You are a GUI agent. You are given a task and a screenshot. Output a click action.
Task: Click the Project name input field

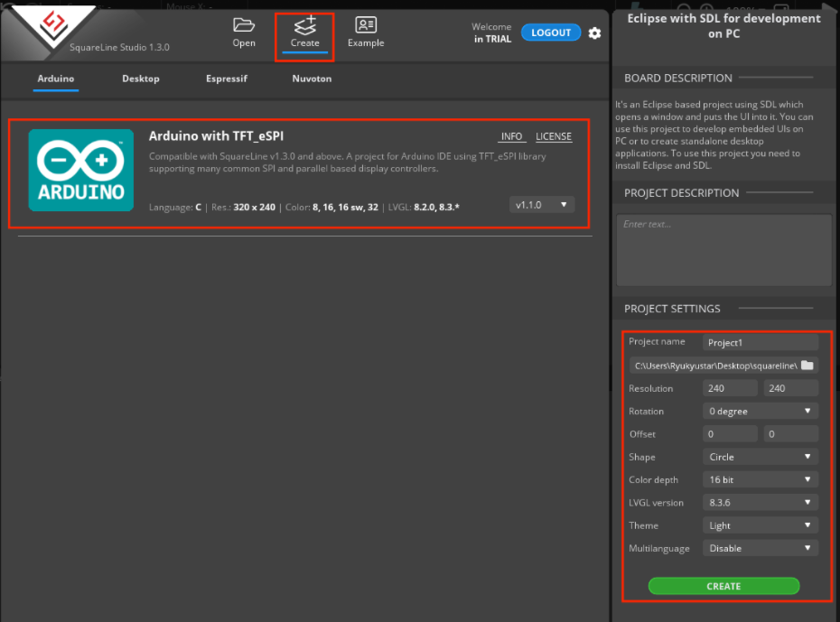[761, 342]
